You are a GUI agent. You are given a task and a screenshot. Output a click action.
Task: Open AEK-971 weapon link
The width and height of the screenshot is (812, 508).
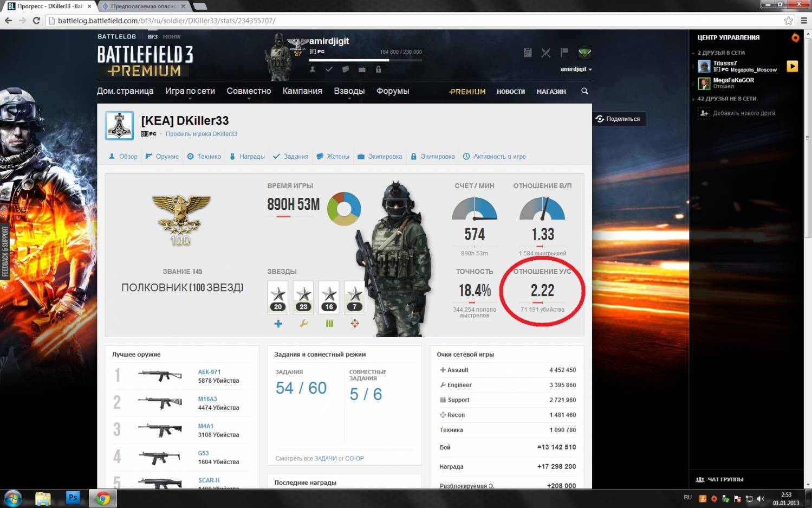(x=209, y=372)
